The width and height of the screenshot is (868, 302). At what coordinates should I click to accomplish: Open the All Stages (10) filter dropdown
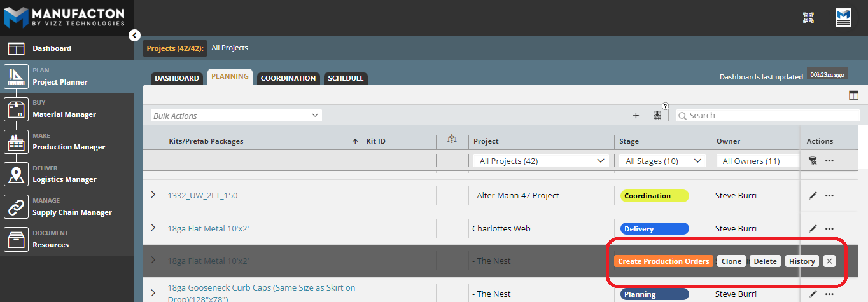pos(662,161)
